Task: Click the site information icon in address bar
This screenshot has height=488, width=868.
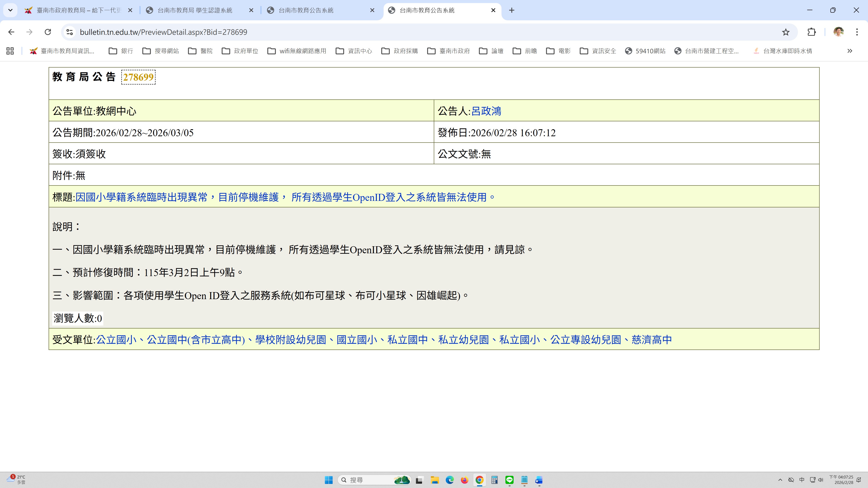Action: (70, 32)
